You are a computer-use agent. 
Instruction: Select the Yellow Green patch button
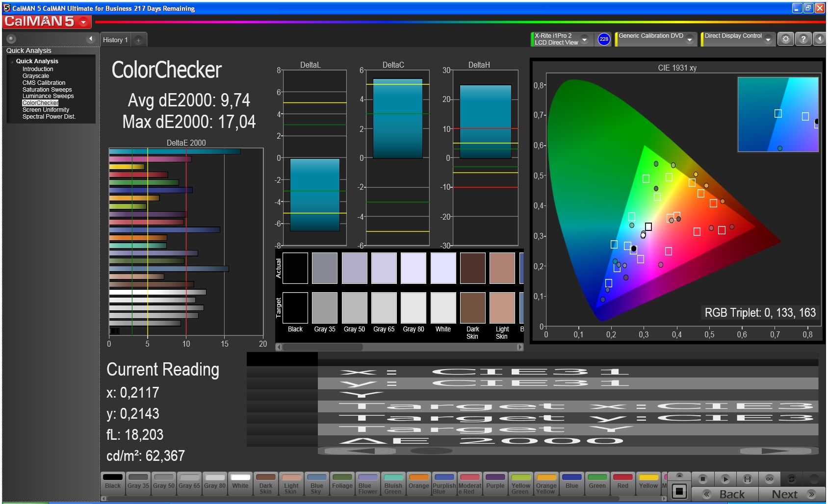tap(521, 484)
